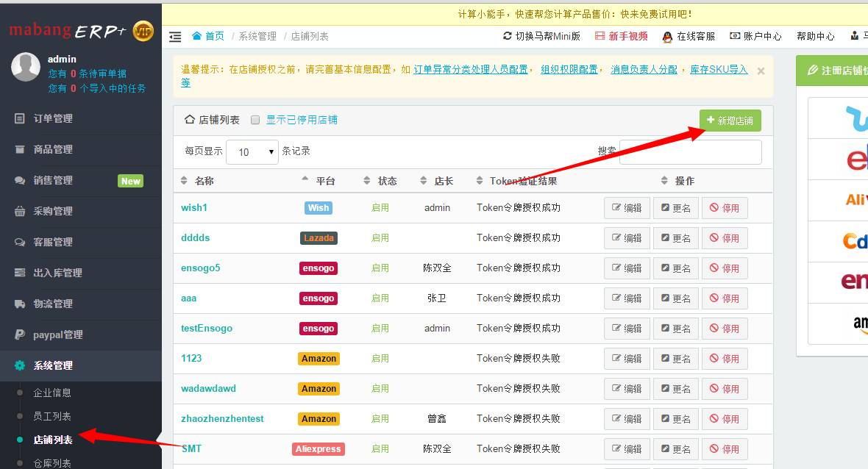
Task: Dismiss the yellow tip banner
Action: click(x=761, y=71)
